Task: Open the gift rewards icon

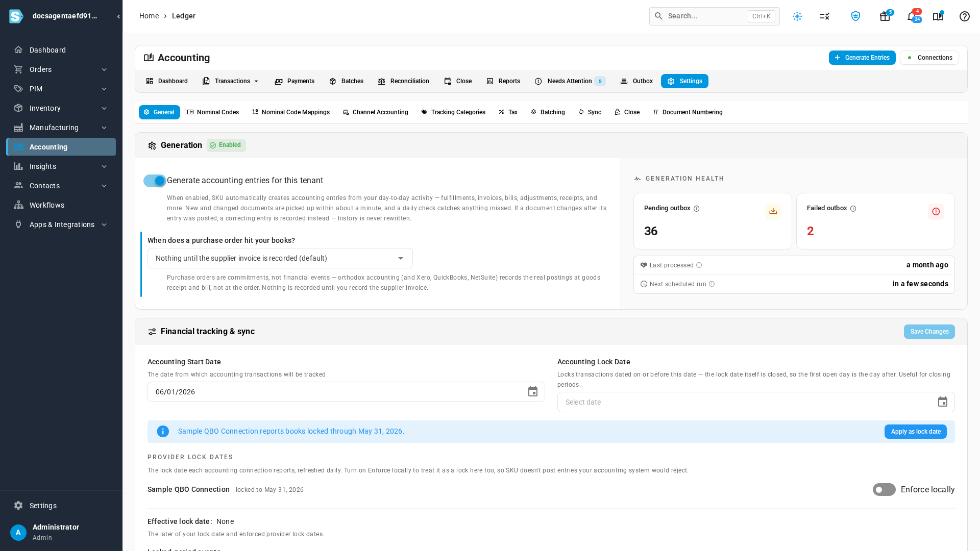Action: pyautogui.click(x=885, y=16)
